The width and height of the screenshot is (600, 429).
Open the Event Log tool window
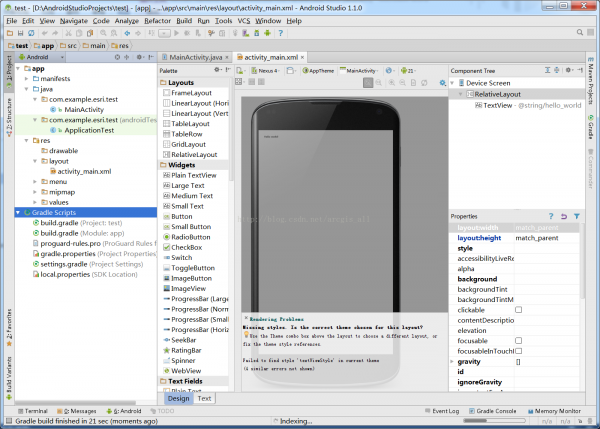[442, 411]
